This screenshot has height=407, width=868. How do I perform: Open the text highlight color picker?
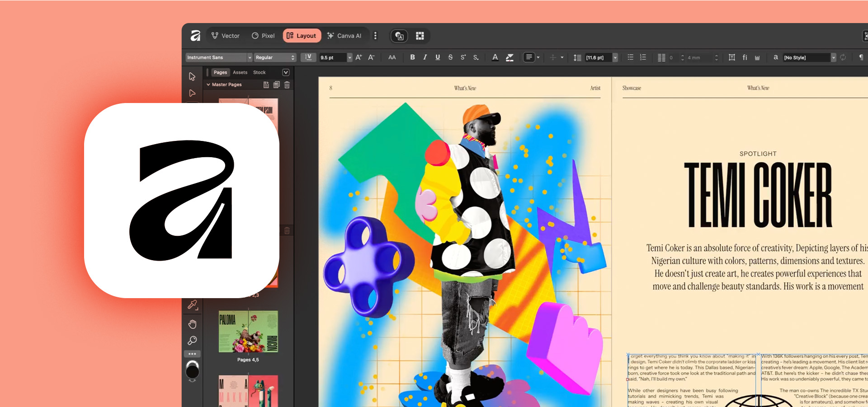(510, 57)
